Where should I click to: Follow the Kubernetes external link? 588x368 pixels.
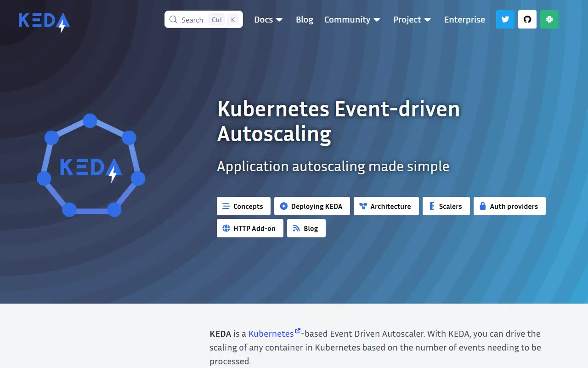[x=274, y=333]
